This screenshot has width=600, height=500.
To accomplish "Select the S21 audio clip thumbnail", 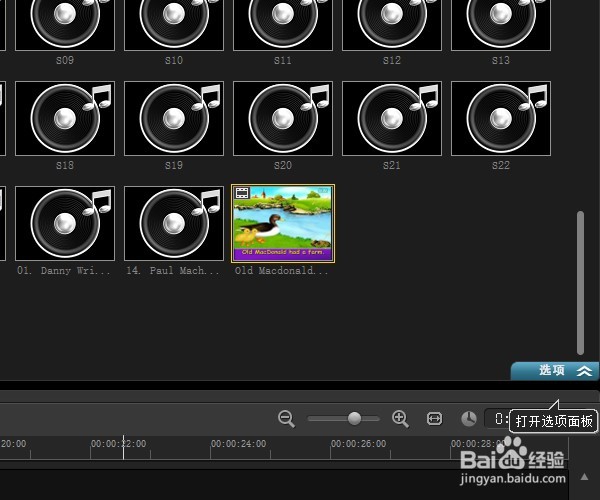I will point(392,118).
